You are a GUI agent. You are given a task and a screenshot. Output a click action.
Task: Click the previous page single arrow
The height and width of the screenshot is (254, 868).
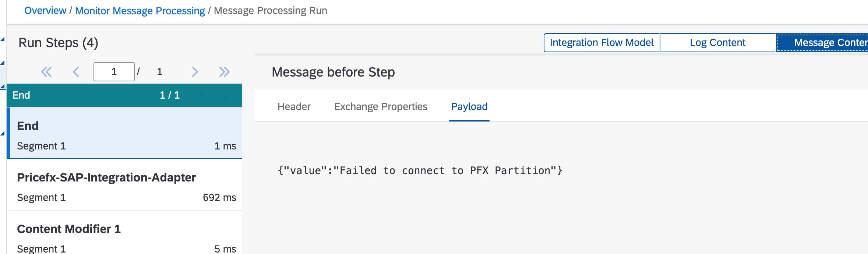coord(76,72)
